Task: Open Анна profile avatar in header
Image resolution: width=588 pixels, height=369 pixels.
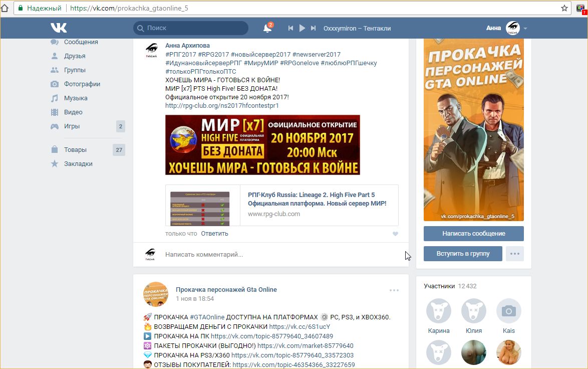Action: pos(513,28)
